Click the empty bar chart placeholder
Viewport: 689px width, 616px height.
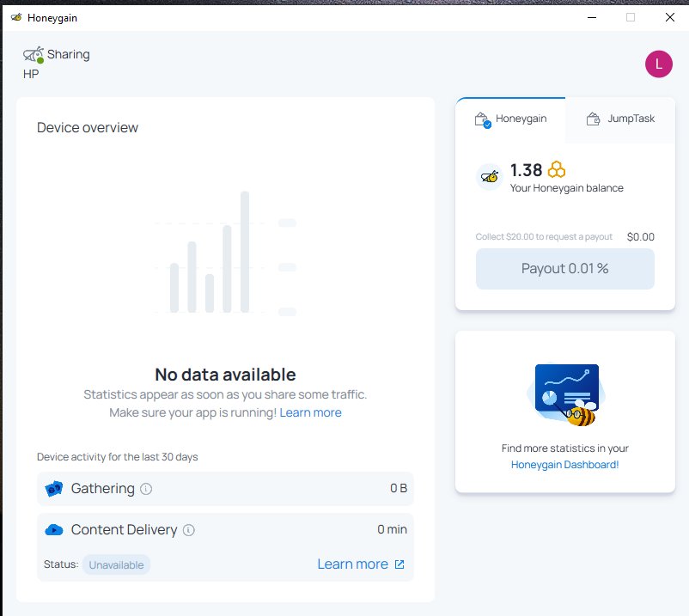[x=225, y=253]
